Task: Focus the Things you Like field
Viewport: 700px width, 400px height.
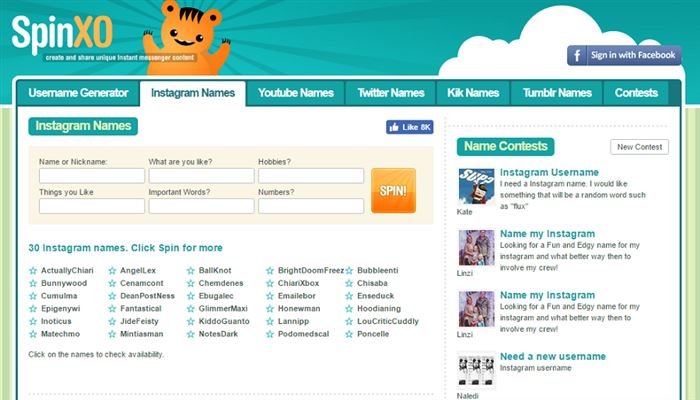Action: 92,206
